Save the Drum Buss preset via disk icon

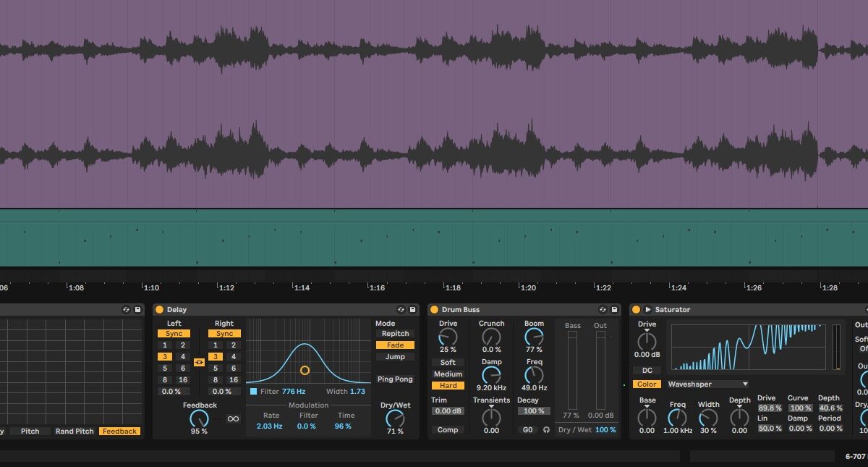(614, 310)
